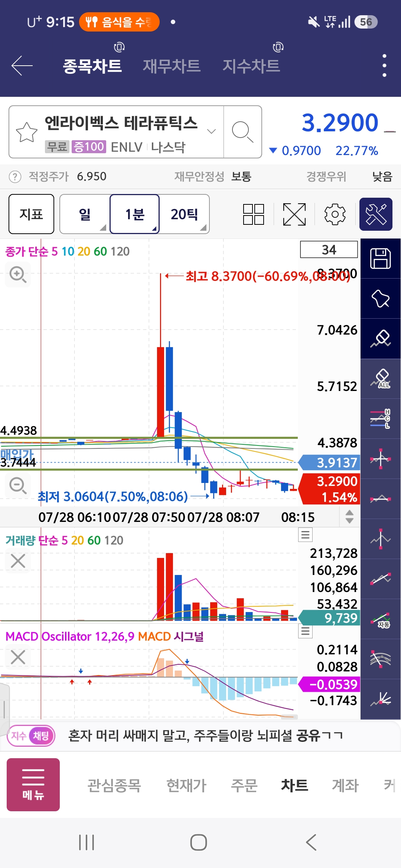
Task: Select the horizontal line tool
Action: click(381, 499)
